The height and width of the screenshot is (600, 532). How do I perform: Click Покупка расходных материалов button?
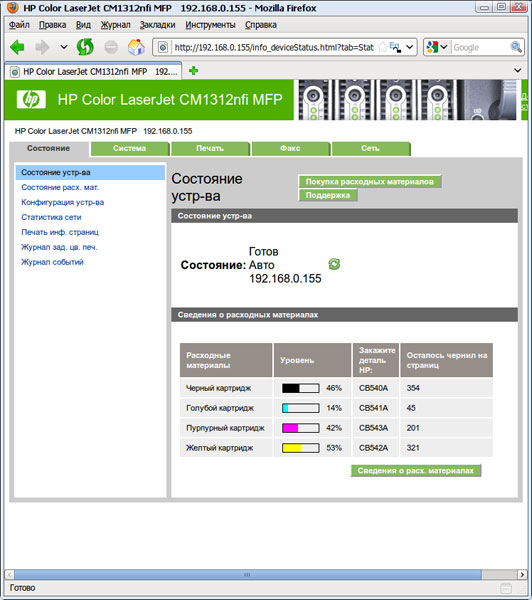(370, 182)
